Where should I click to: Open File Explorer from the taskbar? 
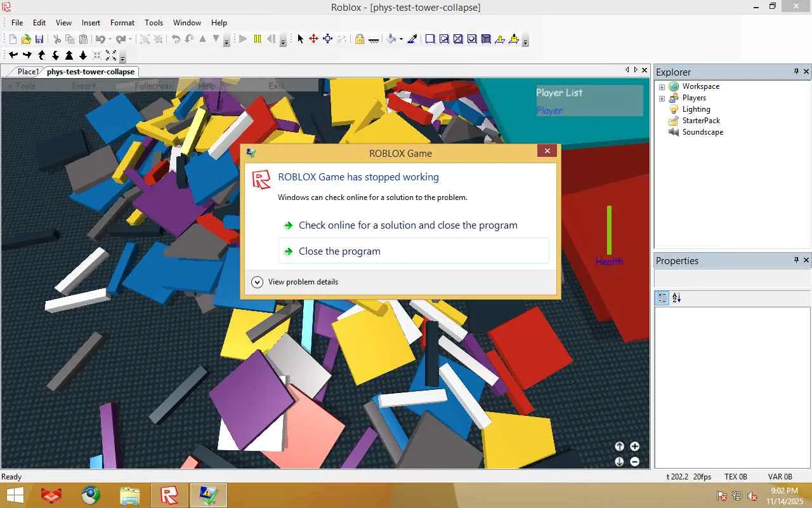click(130, 495)
